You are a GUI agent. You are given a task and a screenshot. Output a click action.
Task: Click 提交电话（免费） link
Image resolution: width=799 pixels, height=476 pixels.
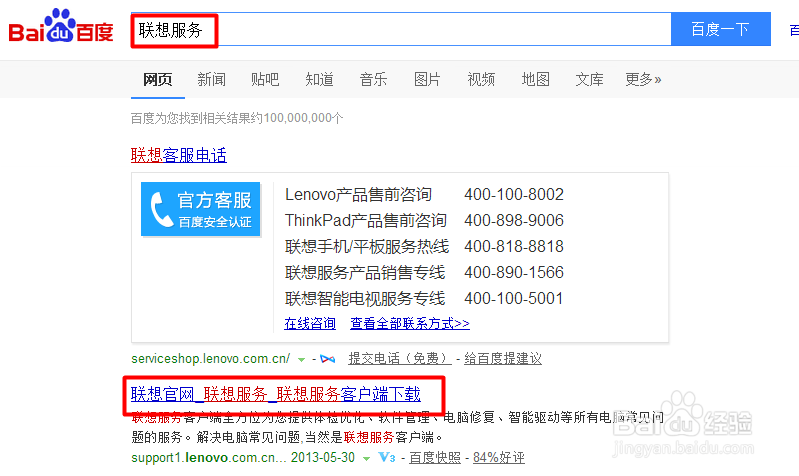[400, 359]
